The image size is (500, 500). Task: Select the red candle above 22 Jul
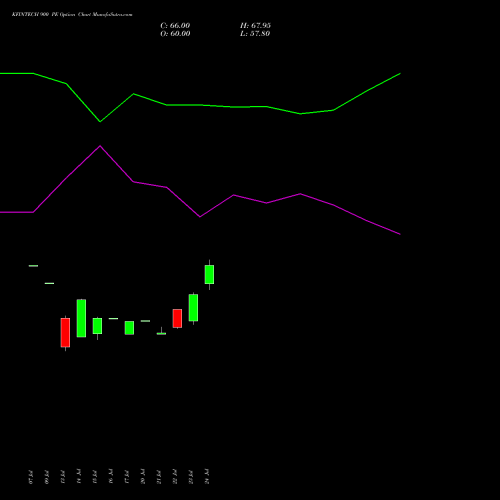click(177, 318)
